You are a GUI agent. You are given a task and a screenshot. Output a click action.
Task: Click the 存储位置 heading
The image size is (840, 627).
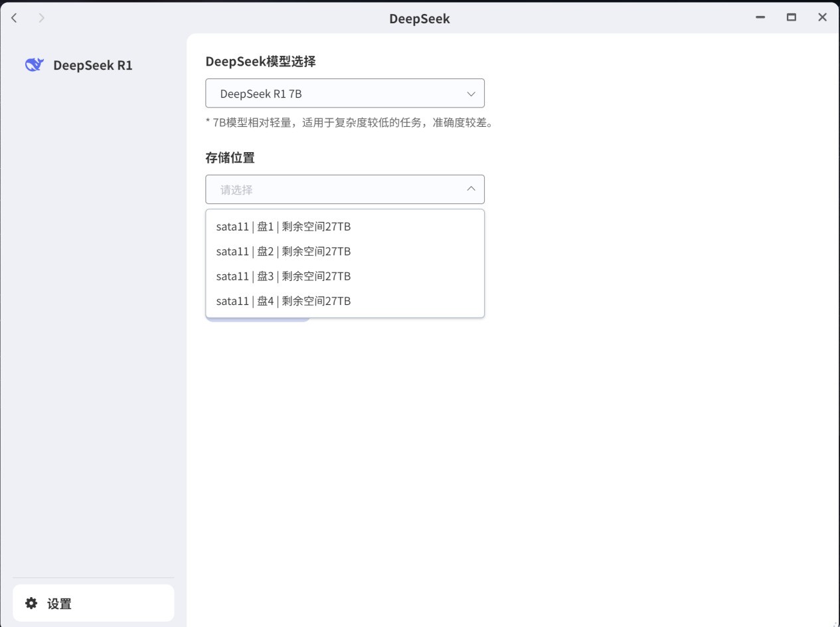[230, 158]
